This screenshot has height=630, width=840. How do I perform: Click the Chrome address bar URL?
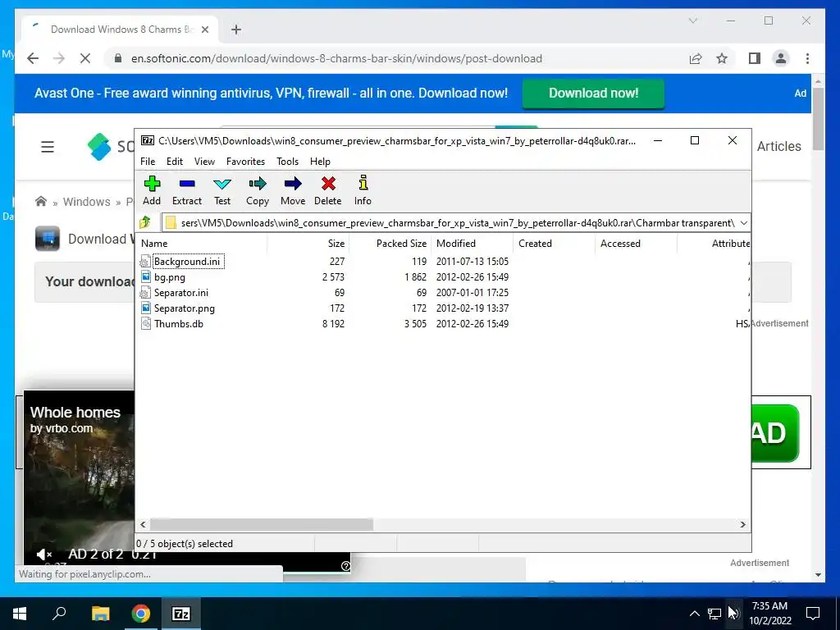[336, 58]
